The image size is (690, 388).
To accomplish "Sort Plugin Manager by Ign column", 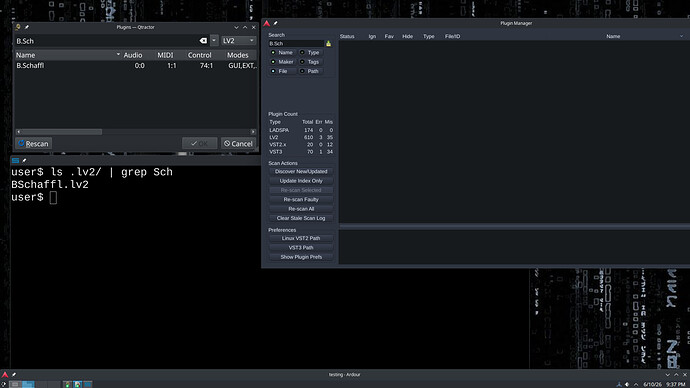I will point(372,37).
